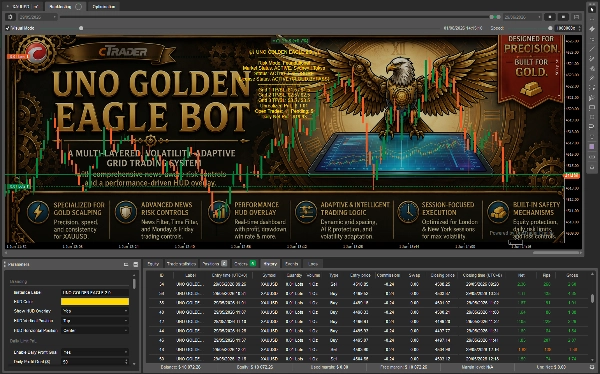Image resolution: width=600 pixels, height=374 pixels.
Task: Click the Visual Mode progress slider knob
Action: click(81, 28)
